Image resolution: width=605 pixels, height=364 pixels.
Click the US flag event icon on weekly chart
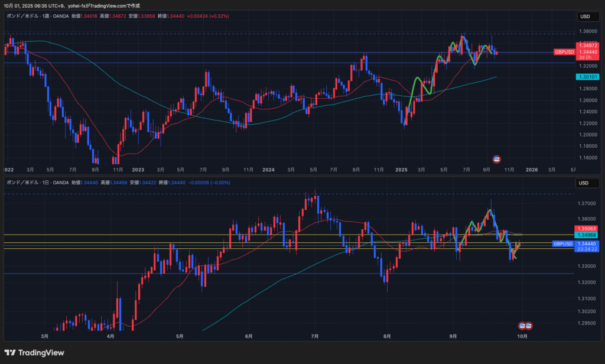point(496,159)
